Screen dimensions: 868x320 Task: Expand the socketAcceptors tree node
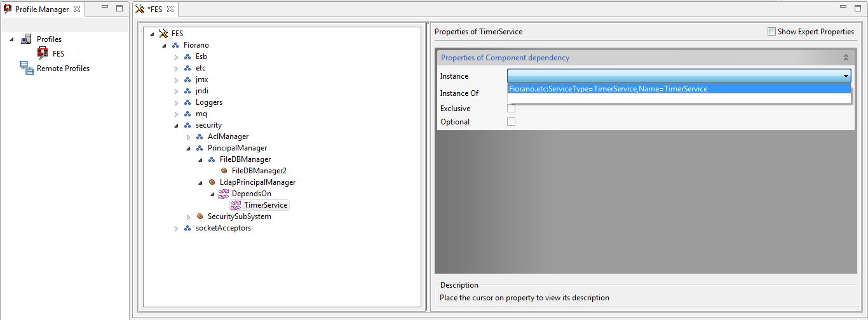click(176, 228)
